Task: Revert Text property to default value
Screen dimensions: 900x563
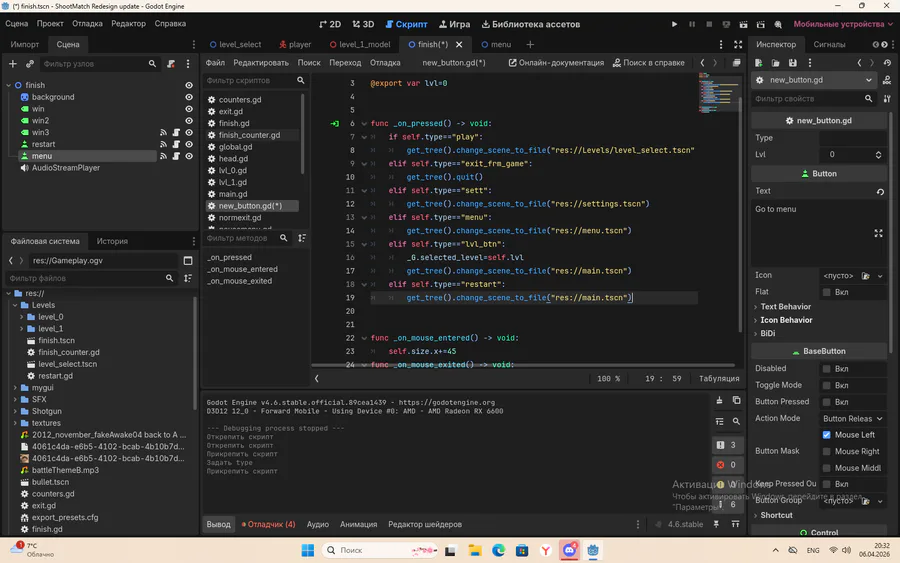Action: 880,192
